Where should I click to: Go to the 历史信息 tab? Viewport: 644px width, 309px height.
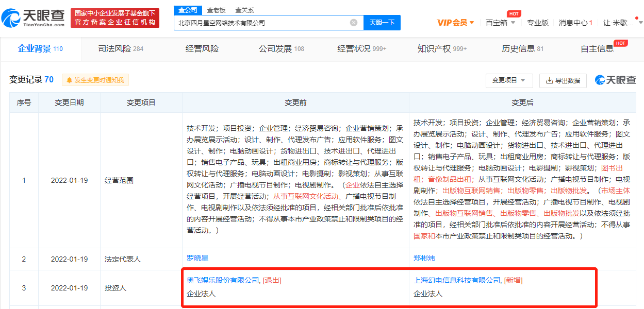(x=522, y=49)
